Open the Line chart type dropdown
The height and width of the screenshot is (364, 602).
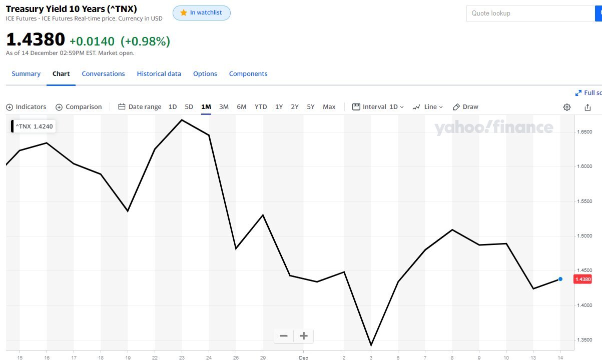click(x=428, y=107)
